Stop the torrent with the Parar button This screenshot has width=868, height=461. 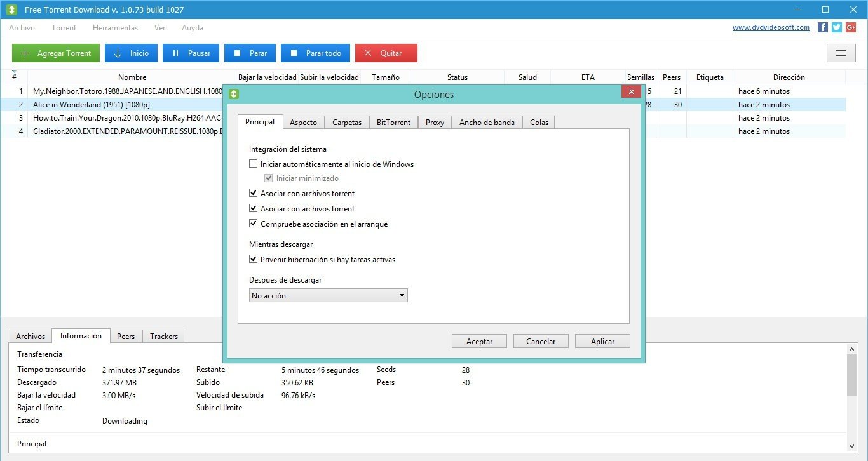pyautogui.click(x=250, y=53)
